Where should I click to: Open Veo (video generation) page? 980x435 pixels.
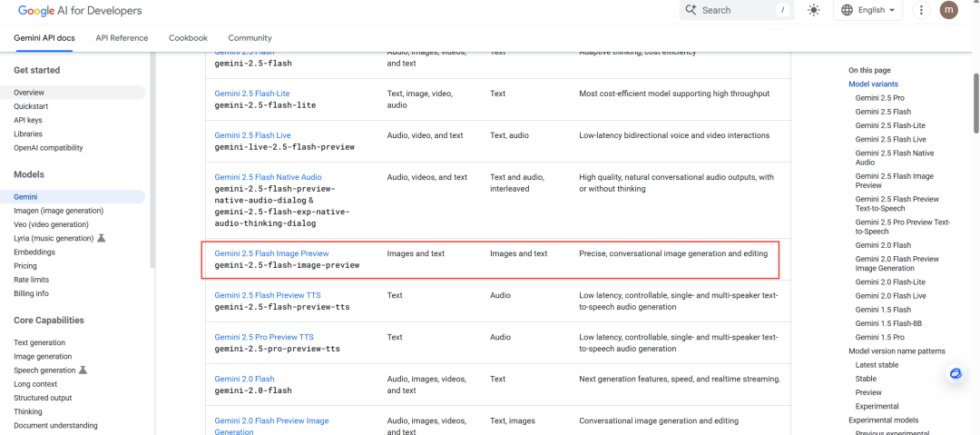click(51, 224)
